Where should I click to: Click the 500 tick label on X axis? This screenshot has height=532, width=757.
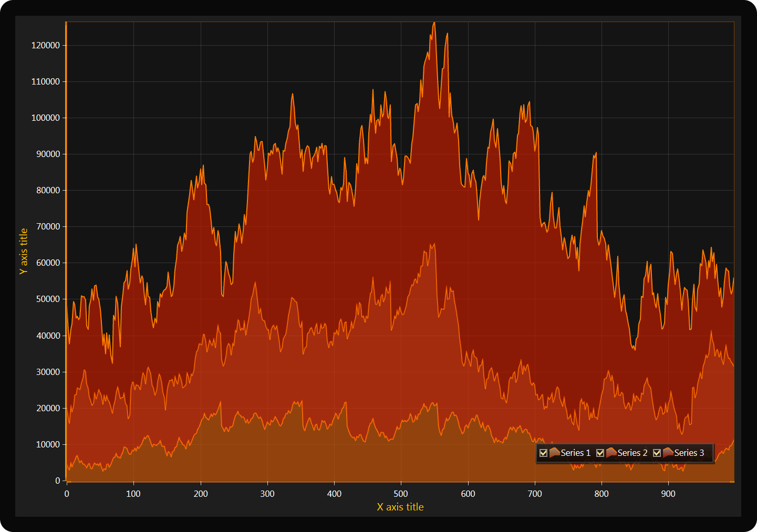(401, 494)
